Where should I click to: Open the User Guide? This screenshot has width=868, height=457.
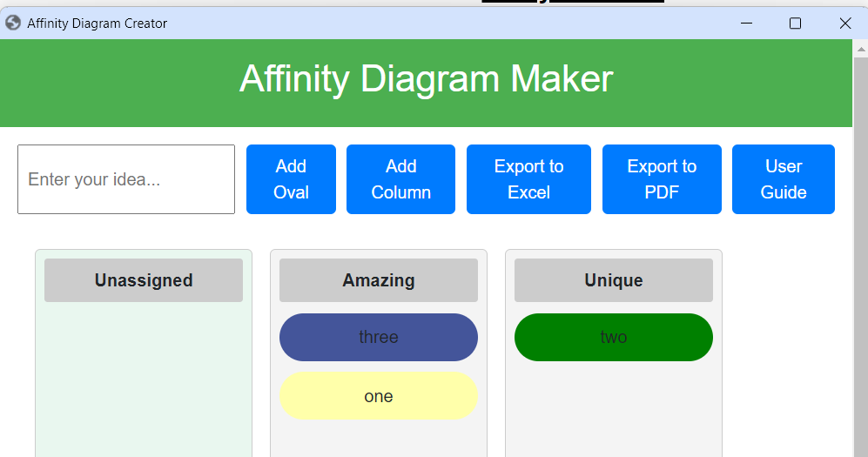point(784,179)
